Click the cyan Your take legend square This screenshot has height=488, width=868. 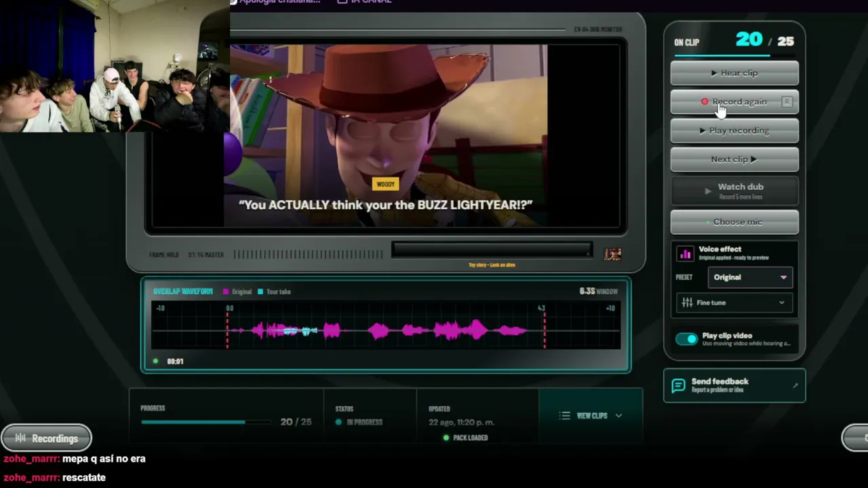click(x=260, y=292)
